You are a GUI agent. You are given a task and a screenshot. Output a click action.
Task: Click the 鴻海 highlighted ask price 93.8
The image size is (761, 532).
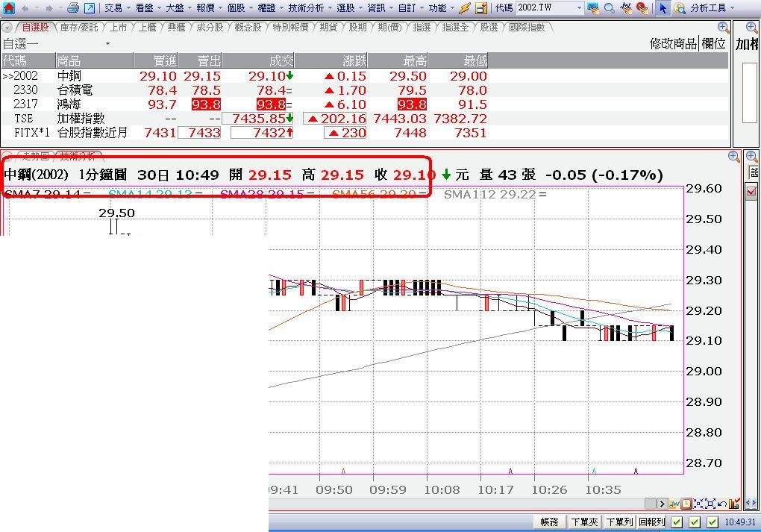pos(206,104)
